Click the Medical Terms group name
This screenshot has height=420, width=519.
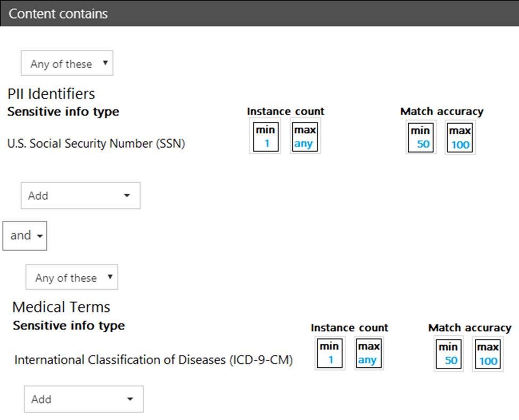pyautogui.click(x=61, y=307)
